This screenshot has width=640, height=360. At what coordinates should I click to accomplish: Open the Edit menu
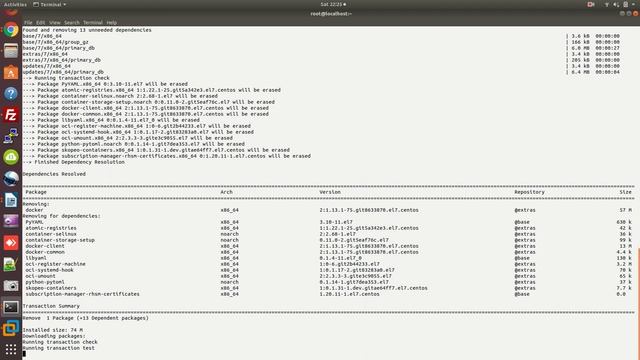(40, 22)
